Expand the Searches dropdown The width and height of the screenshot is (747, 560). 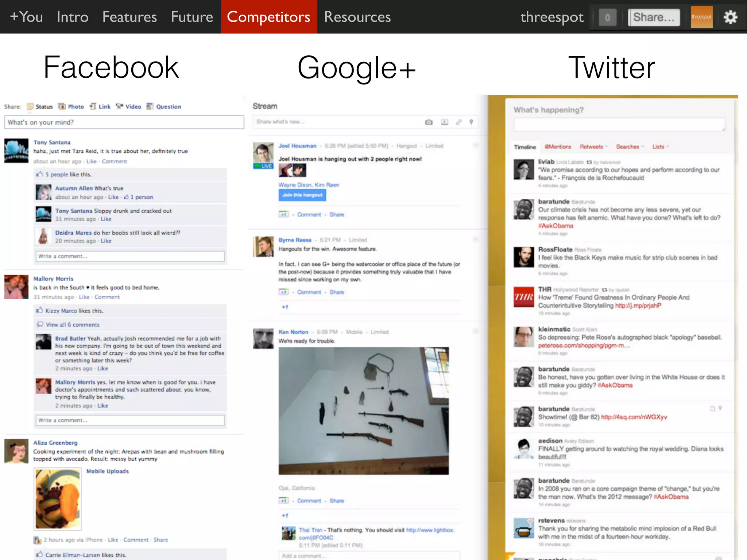click(x=630, y=147)
